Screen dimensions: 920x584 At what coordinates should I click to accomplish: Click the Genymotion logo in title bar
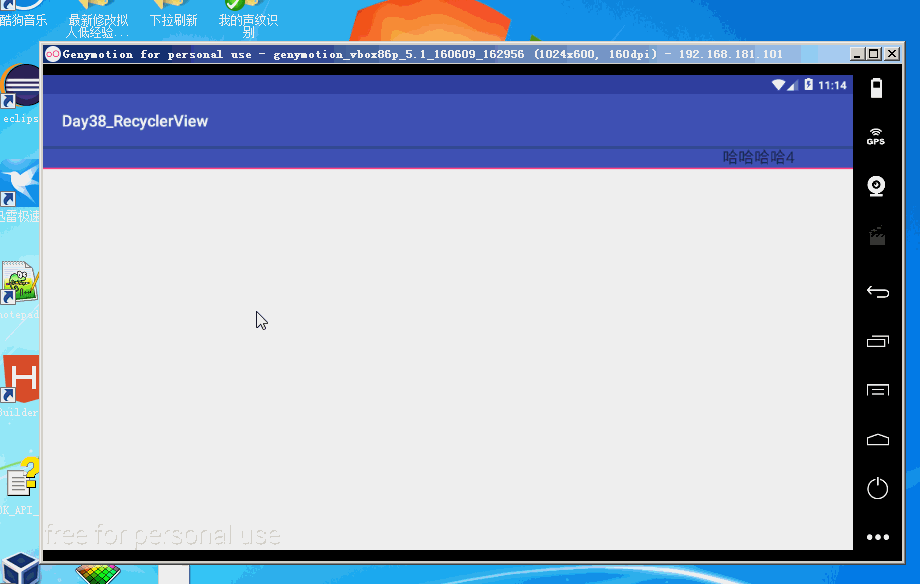(x=53, y=54)
